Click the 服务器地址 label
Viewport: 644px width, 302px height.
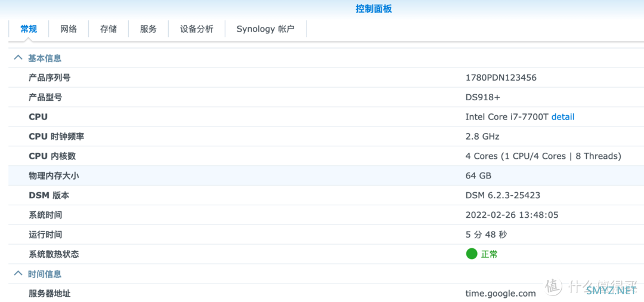tap(49, 294)
